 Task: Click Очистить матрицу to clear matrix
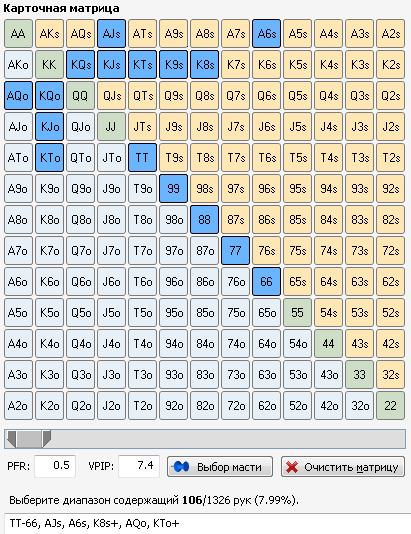point(343,467)
